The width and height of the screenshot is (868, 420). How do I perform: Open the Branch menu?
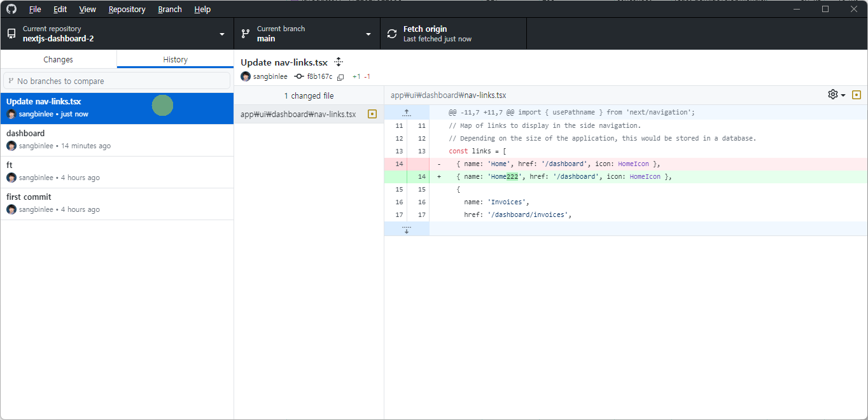(170, 10)
